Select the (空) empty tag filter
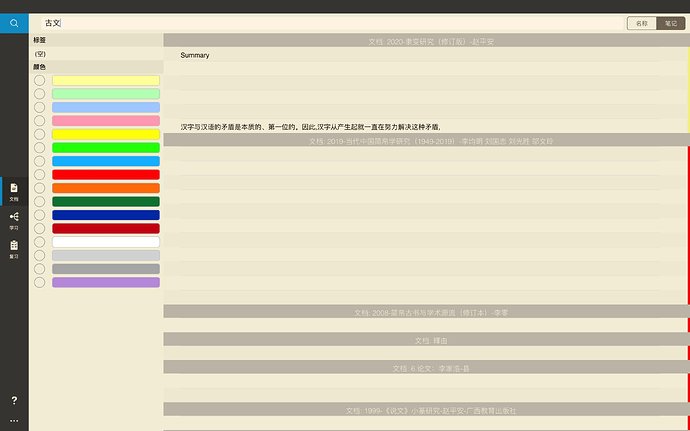 [x=96, y=54]
